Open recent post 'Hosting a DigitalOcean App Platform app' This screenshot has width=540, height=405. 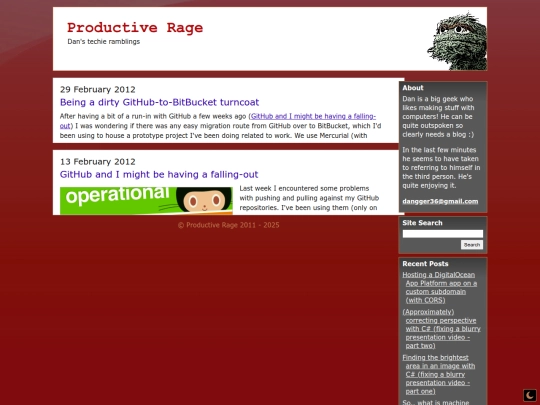(x=440, y=287)
